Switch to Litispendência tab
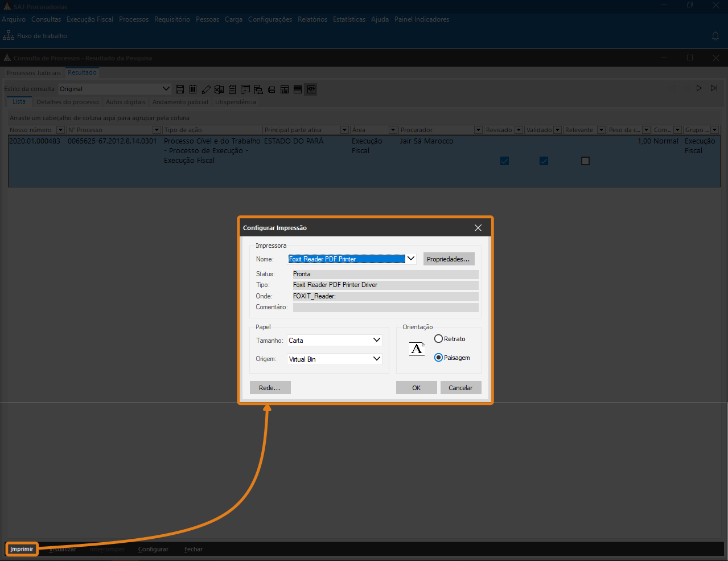This screenshot has width=728, height=561. [236, 102]
